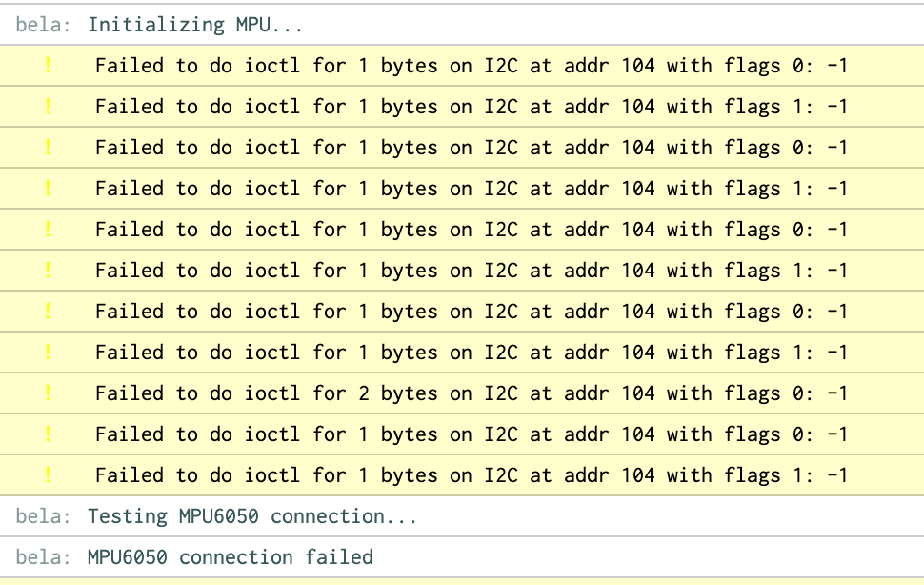
Task: Click the warning icon just above the "2 bytes" error
Action: tap(48, 353)
